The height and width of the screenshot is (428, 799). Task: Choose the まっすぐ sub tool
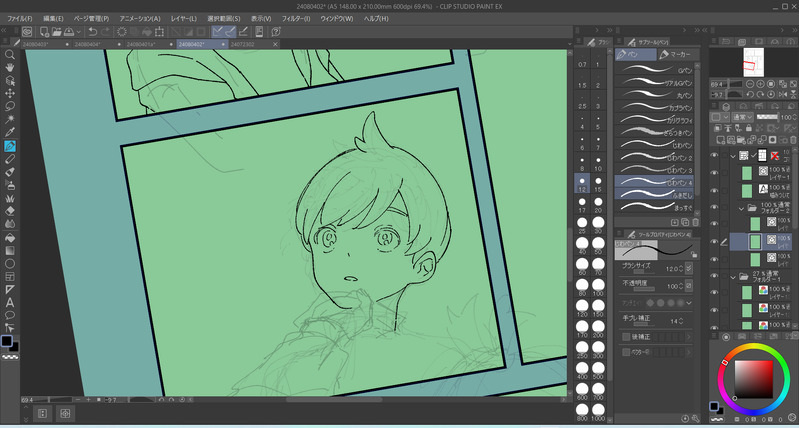click(x=654, y=207)
